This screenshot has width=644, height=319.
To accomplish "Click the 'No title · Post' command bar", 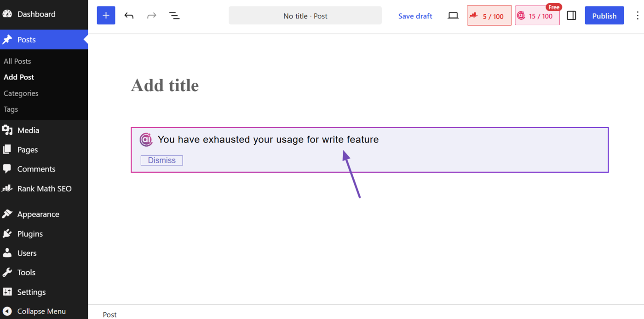I will (x=305, y=16).
